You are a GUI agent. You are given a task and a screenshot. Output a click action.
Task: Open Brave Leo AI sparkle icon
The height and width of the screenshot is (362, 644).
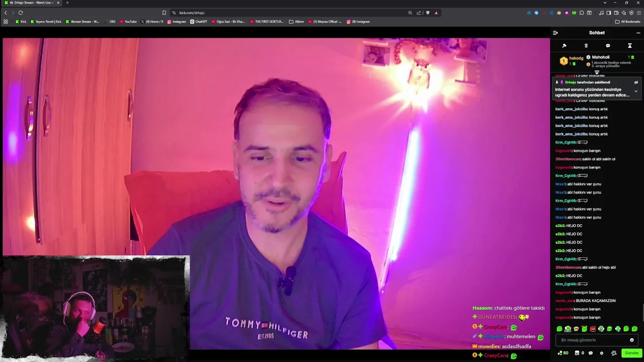coord(624,13)
